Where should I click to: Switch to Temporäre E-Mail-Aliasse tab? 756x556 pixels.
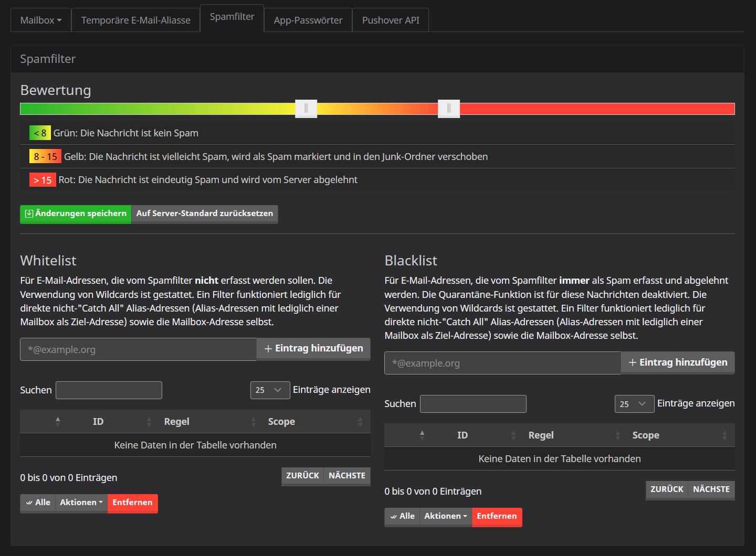(135, 20)
